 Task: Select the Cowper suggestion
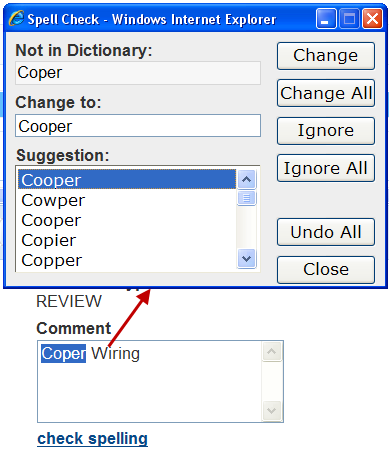pyautogui.click(x=127, y=200)
